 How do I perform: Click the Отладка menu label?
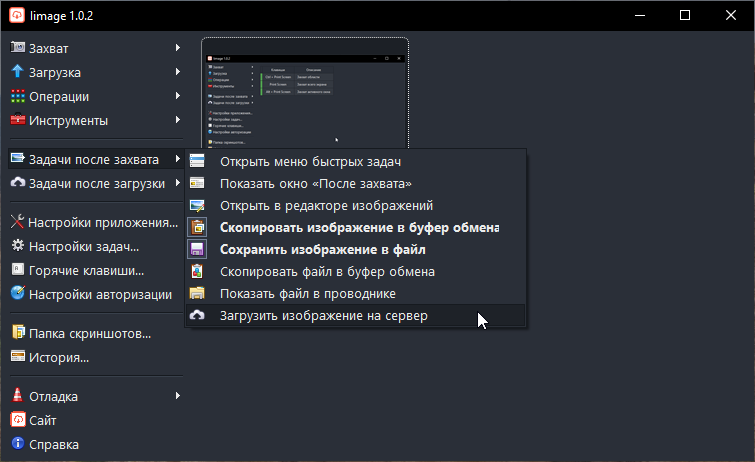point(53,396)
